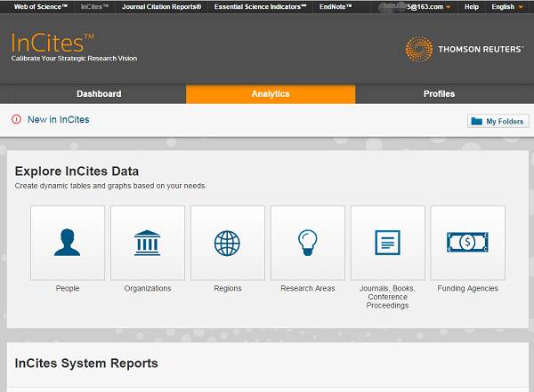Open the New in InCites link
The height and width of the screenshot is (392, 534).
[x=59, y=119]
